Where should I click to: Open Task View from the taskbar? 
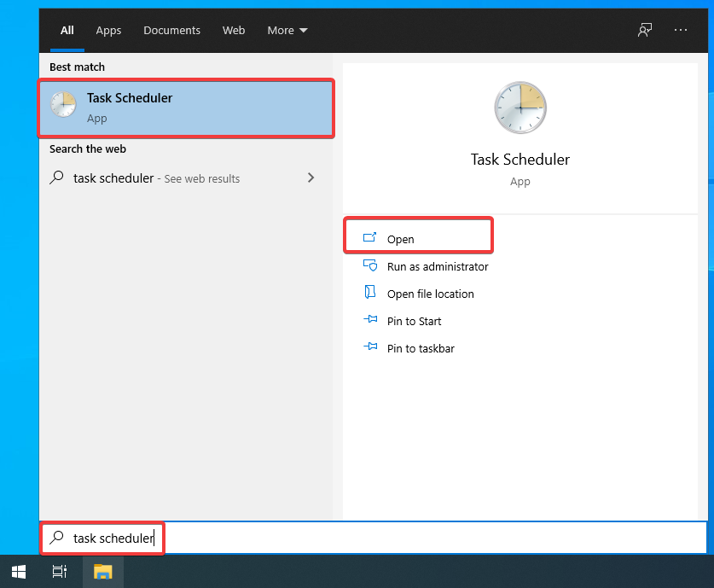tap(59, 572)
